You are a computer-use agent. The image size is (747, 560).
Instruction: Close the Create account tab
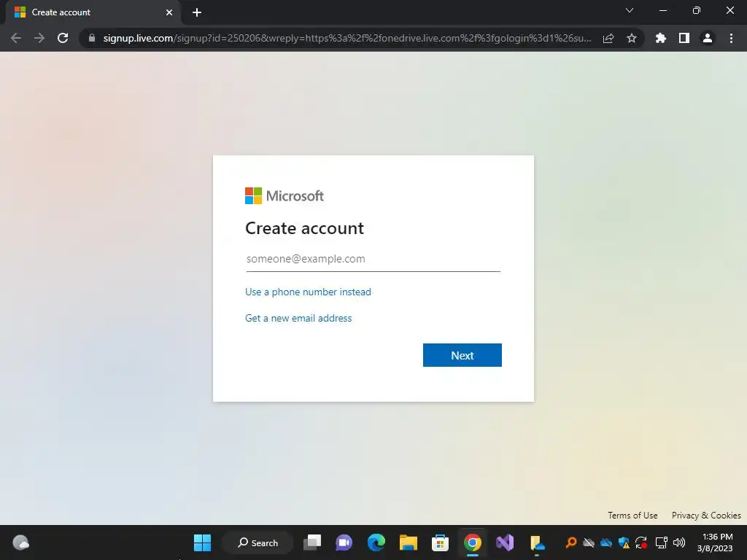coord(169,12)
